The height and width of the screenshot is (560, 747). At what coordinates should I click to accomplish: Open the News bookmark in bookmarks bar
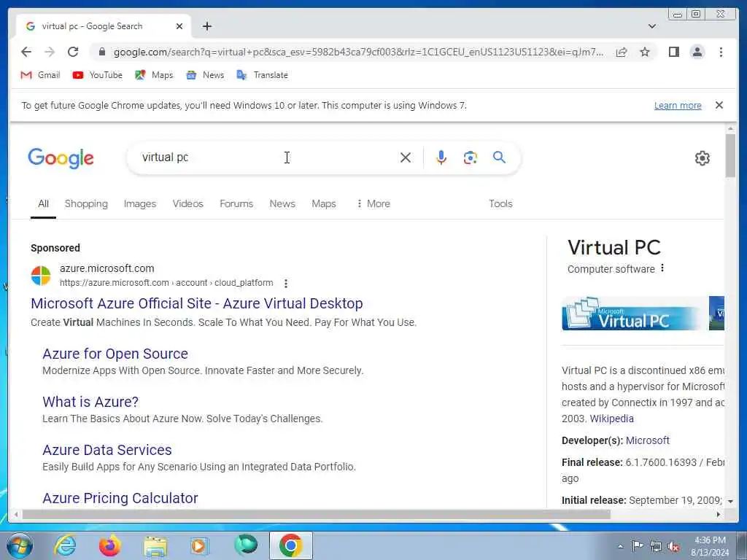[205, 75]
